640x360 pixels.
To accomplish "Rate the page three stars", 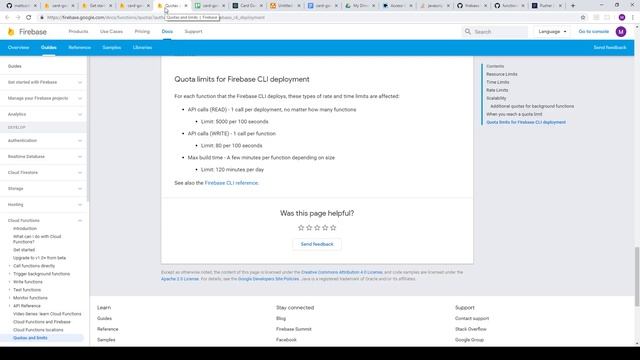I will point(317,228).
